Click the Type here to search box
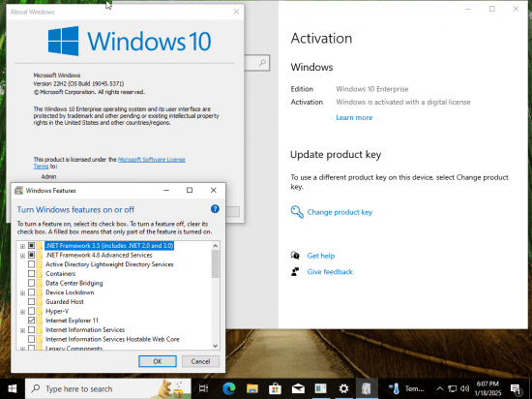Screen dimensions: 532x399 (x=108, y=388)
